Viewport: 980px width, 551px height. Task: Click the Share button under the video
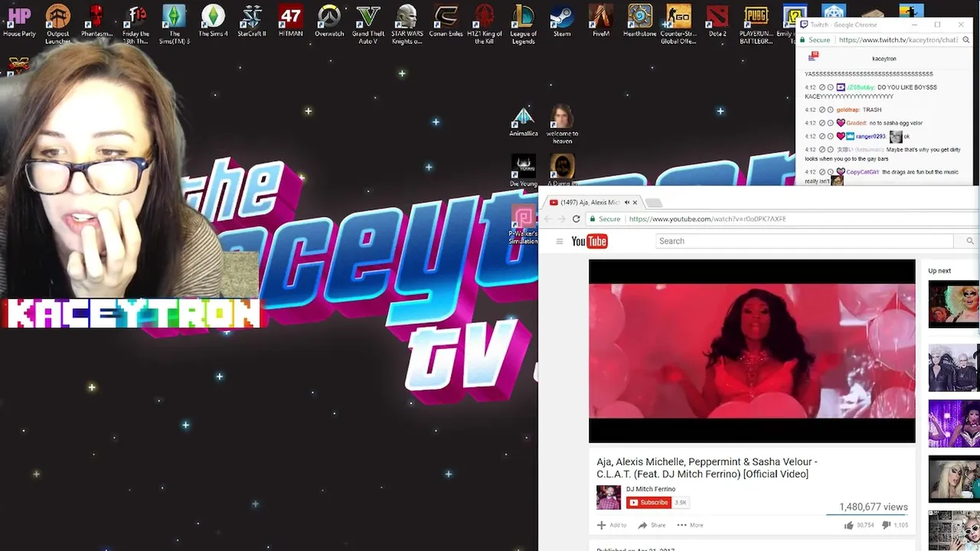click(x=652, y=525)
